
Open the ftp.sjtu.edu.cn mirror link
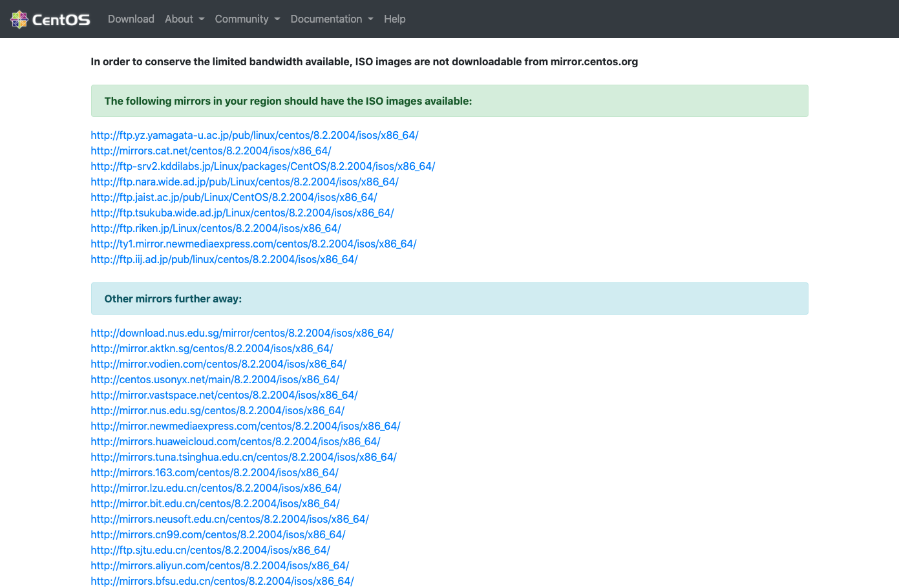coord(211,551)
